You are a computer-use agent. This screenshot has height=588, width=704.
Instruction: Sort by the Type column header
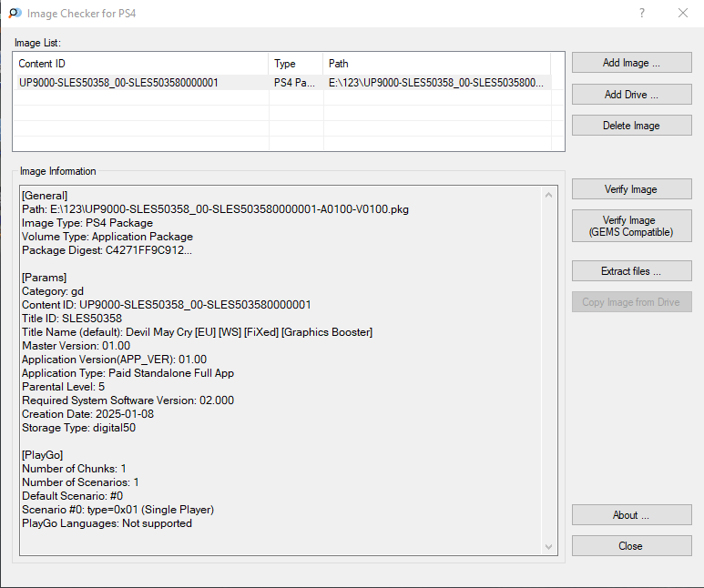click(296, 64)
